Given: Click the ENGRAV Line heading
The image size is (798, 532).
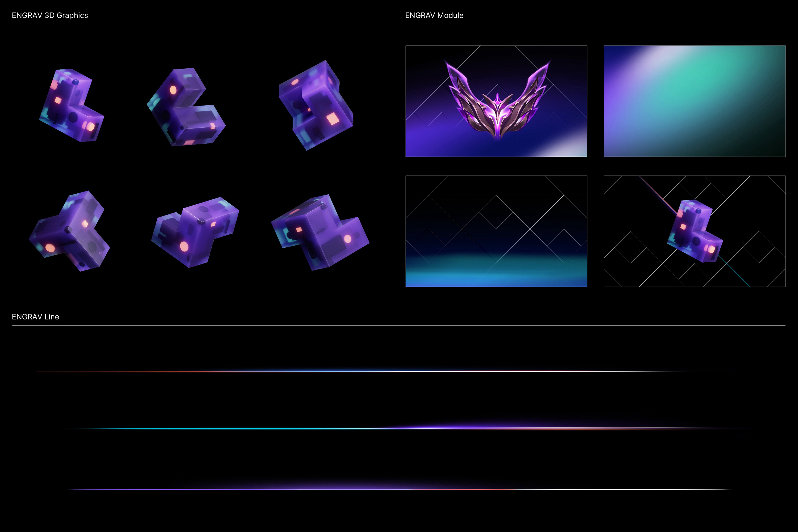Looking at the screenshot, I should click(x=35, y=317).
